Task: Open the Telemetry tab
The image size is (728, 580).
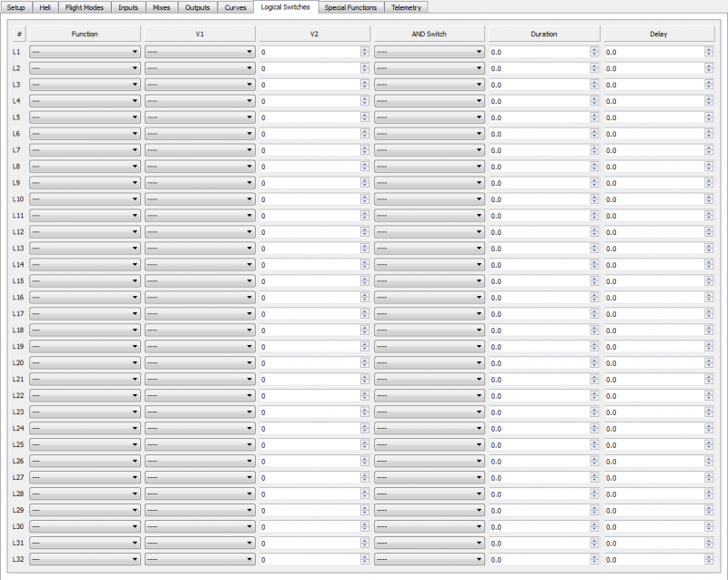Action: point(406,7)
